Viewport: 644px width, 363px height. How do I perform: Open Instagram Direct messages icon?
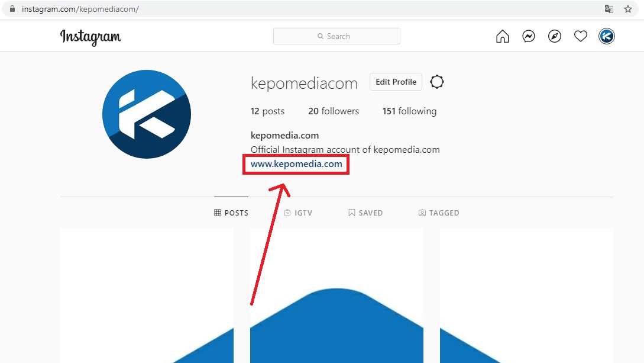(528, 36)
